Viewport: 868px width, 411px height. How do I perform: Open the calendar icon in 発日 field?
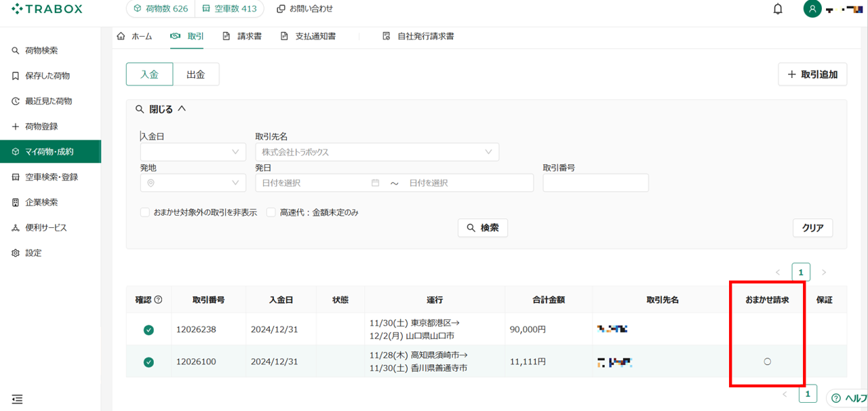point(376,183)
